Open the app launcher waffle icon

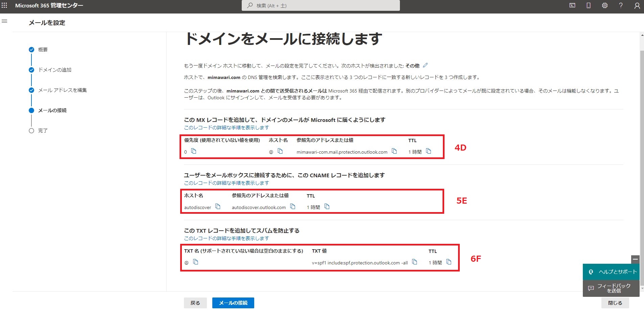click(x=4, y=5)
